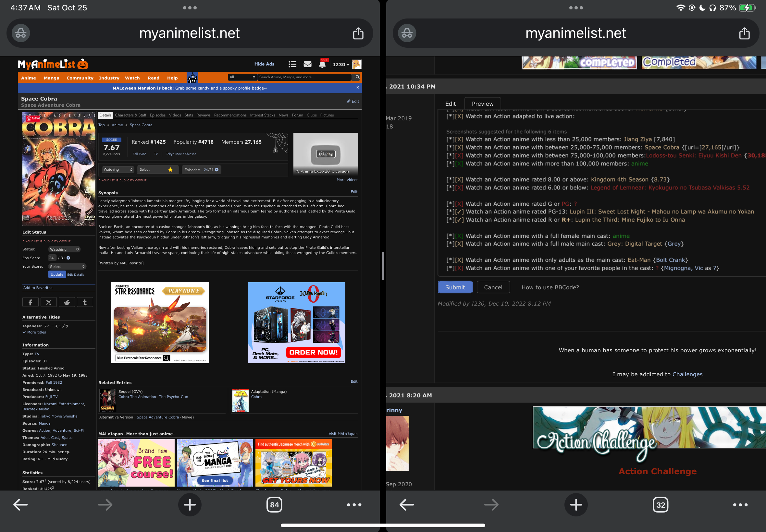Switch to the Preview tab
The width and height of the screenshot is (766, 532).
click(482, 104)
